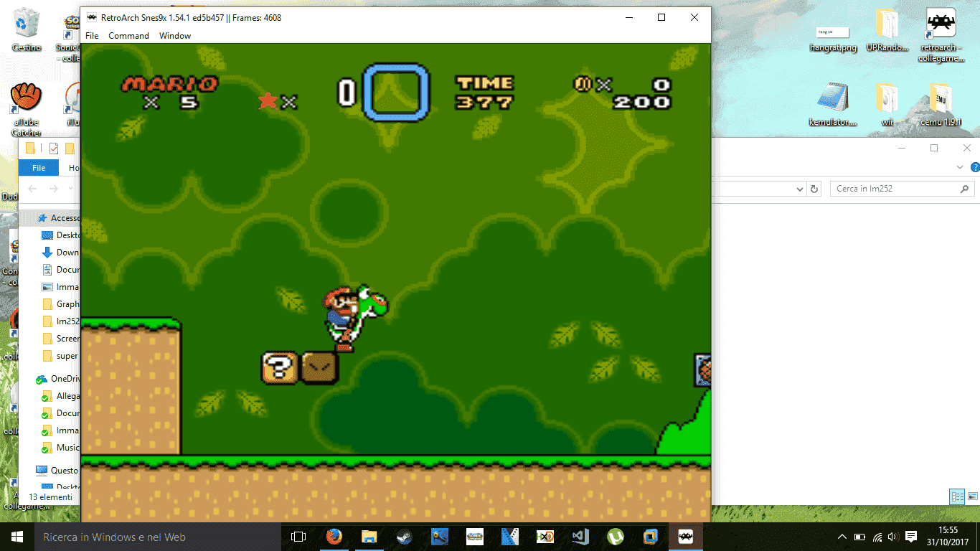This screenshot has height=551, width=980.
Task: Open File Explorer from the taskbar
Action: point(369,537)
